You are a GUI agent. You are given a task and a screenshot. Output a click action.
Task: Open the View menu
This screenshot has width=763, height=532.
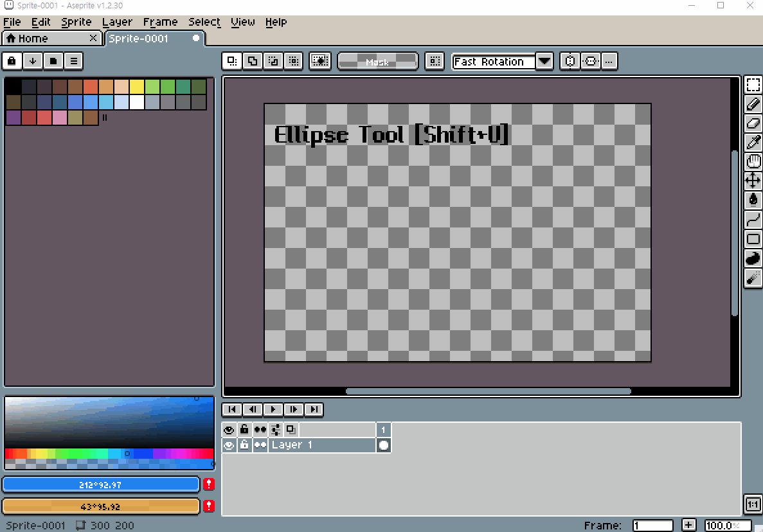243,22
